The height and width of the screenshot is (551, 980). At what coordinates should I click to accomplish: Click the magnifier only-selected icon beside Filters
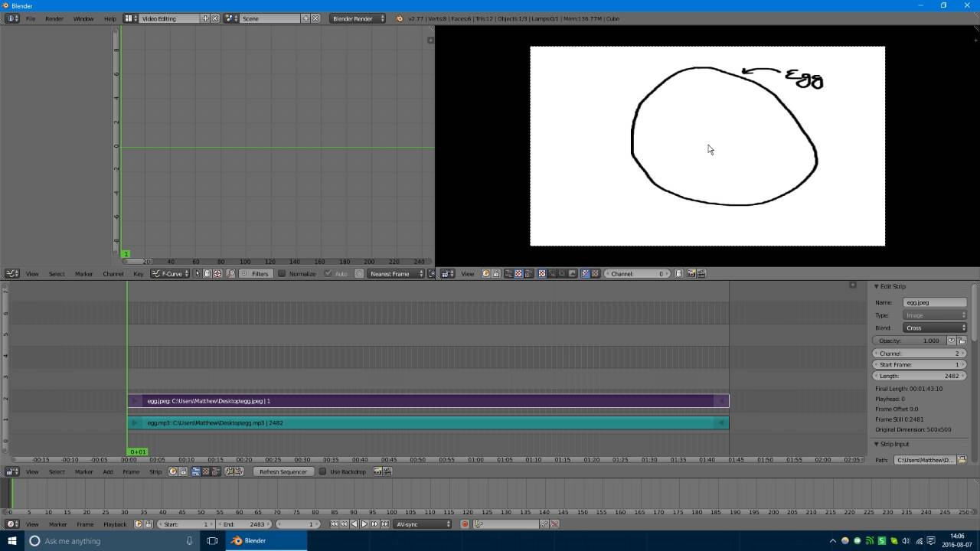point(230,274)
